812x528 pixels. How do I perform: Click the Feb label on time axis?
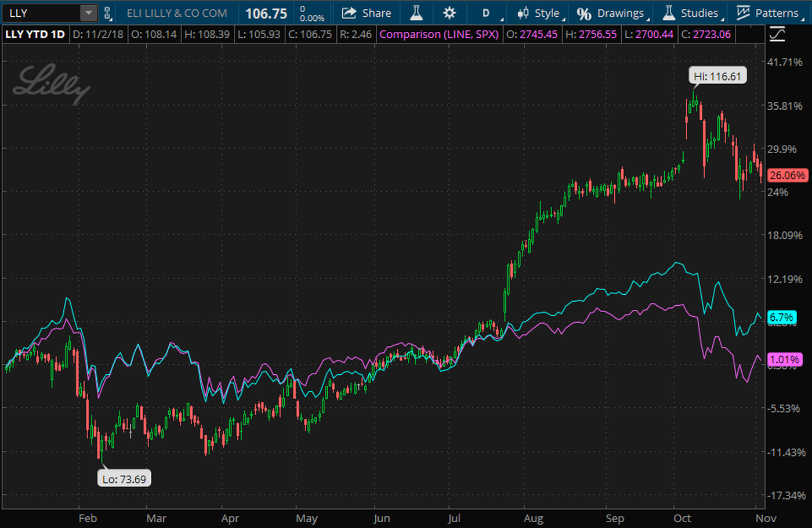88,518
